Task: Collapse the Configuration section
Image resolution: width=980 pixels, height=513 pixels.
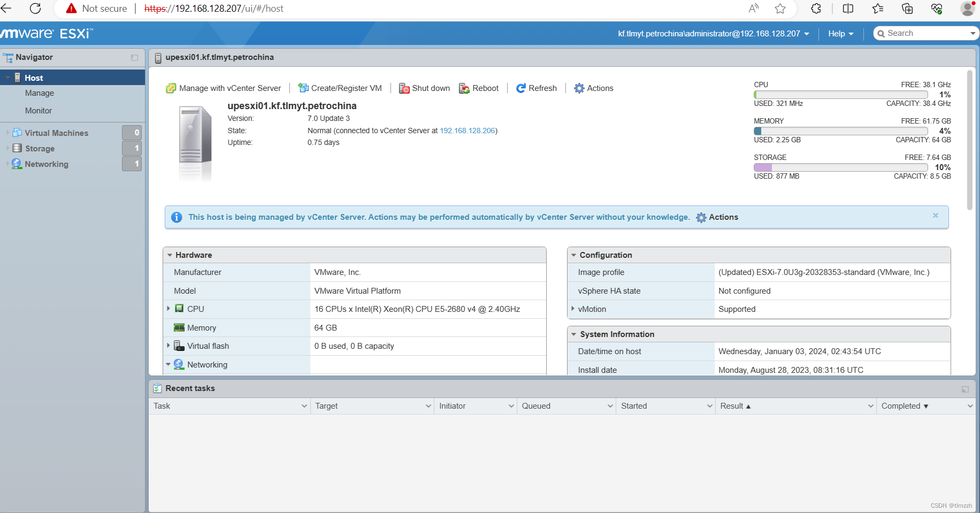Action: (x=573, y=255)
